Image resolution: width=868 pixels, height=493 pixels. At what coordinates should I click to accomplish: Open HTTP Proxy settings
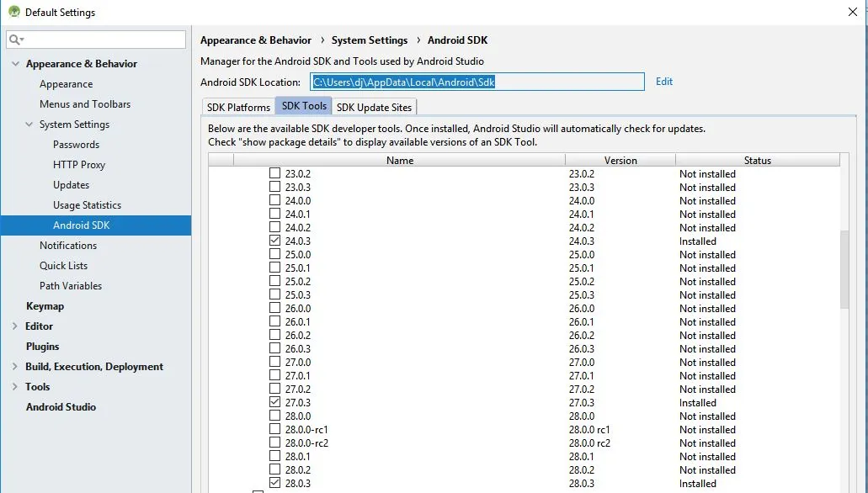click(78, 165)
